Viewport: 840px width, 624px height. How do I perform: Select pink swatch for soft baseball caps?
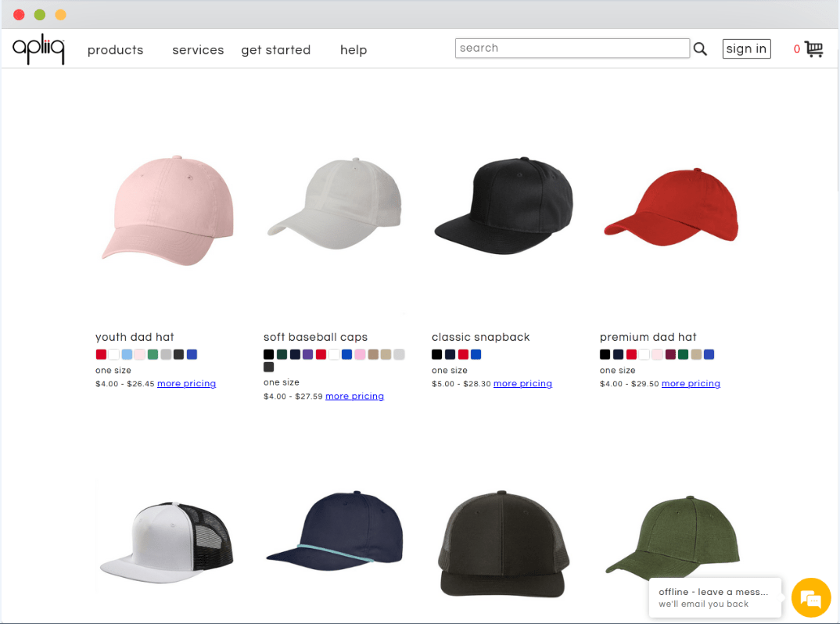click(x=360, y=354)
